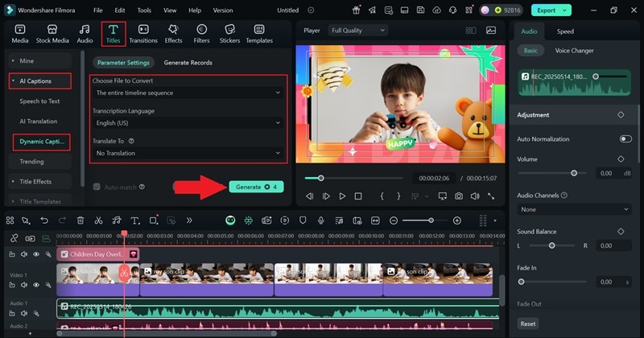644x338 pixels.
Task: Switch to Voice Changer tab
Action: click(x=574, y=51)
